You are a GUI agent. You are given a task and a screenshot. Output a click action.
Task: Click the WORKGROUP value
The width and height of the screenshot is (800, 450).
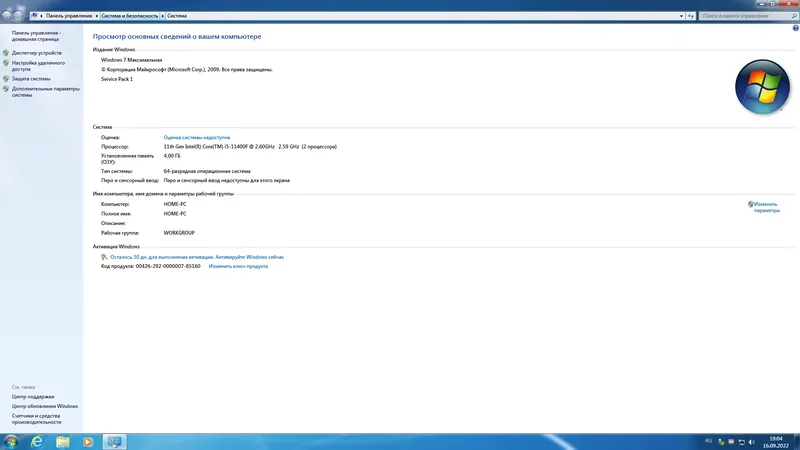pos(179,233)
